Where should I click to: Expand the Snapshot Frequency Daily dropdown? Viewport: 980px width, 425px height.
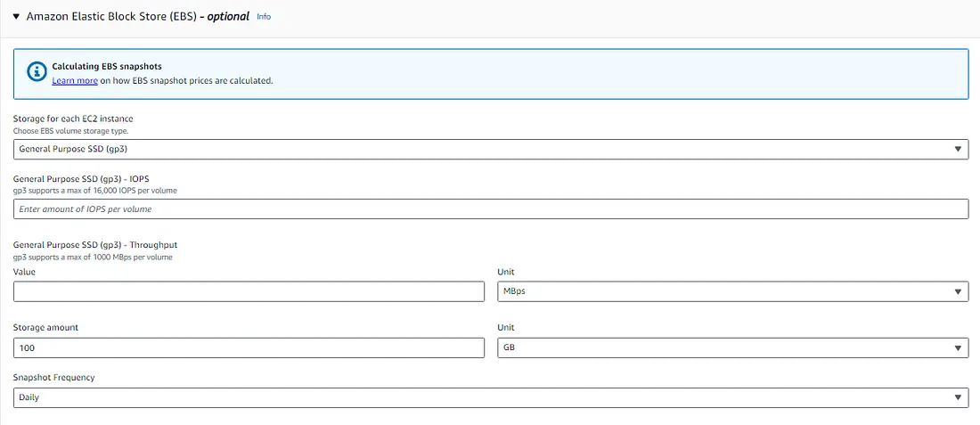491,397
